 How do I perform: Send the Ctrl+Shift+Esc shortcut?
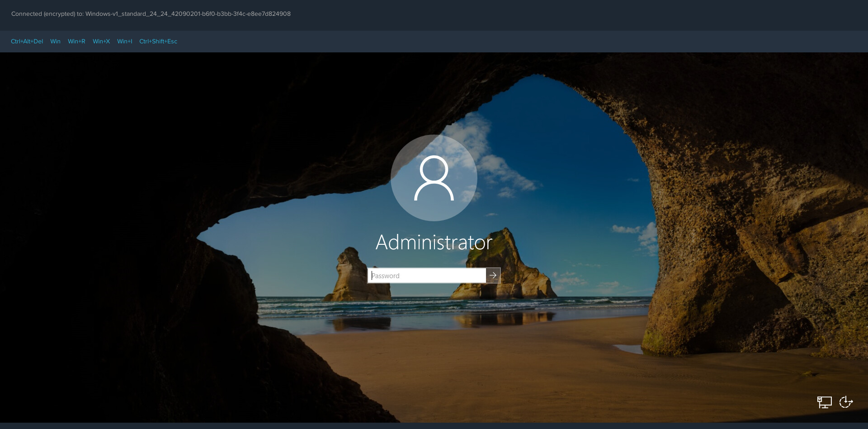tap(158, 42)
